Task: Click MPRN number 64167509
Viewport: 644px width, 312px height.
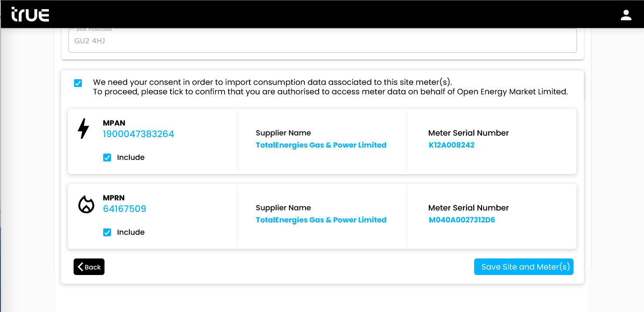Action: click(125, 209)
